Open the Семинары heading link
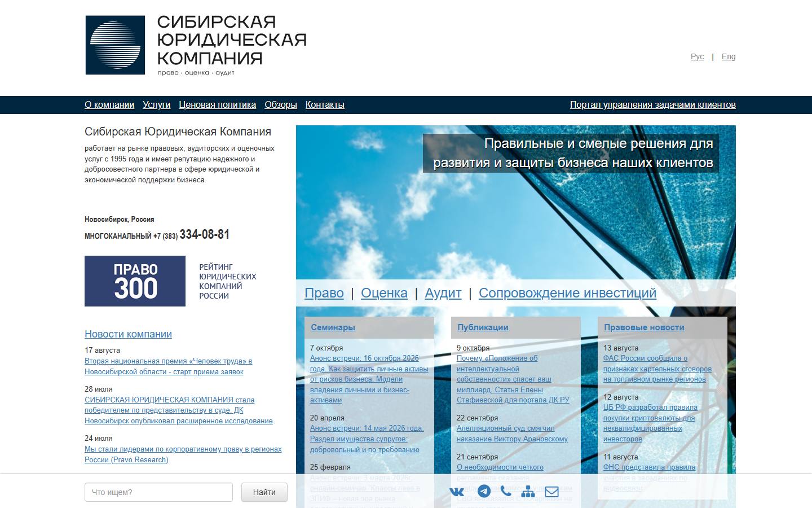 (x=333, y=327)
